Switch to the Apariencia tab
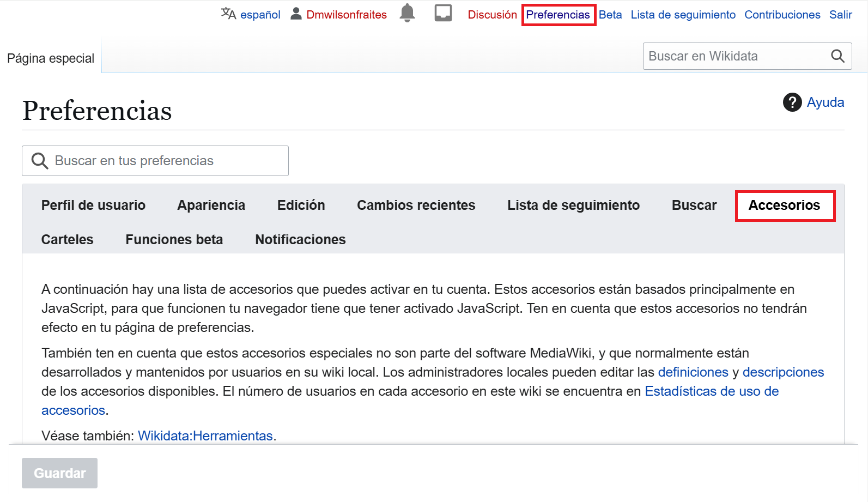The height and width of the screenshot is (502, 868). pyautogui.click(x=211, y=205)
